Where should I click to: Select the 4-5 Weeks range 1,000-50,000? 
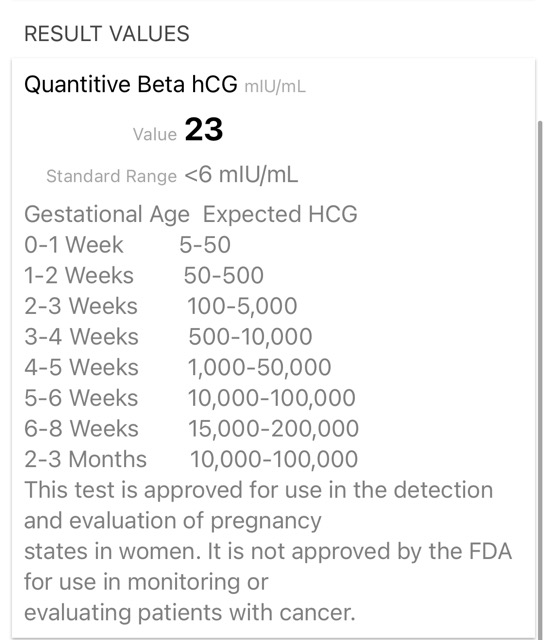259,368
